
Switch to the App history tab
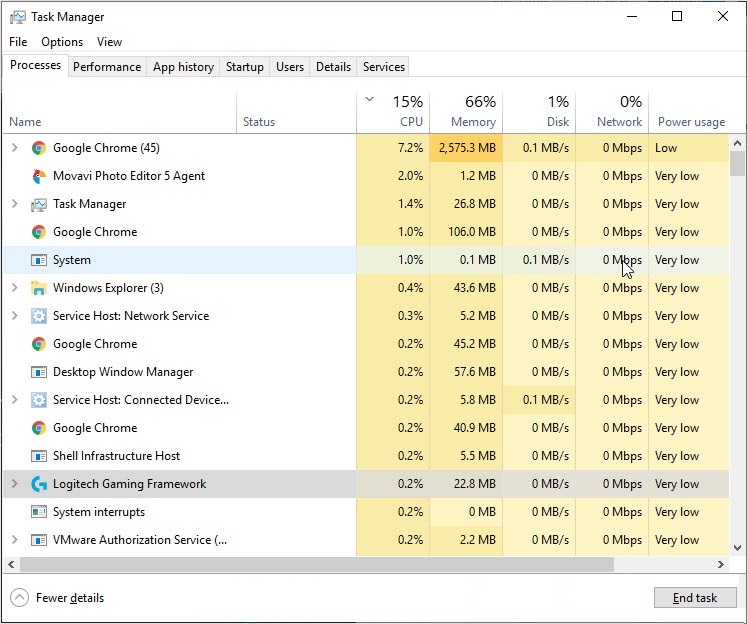point(183,67)
